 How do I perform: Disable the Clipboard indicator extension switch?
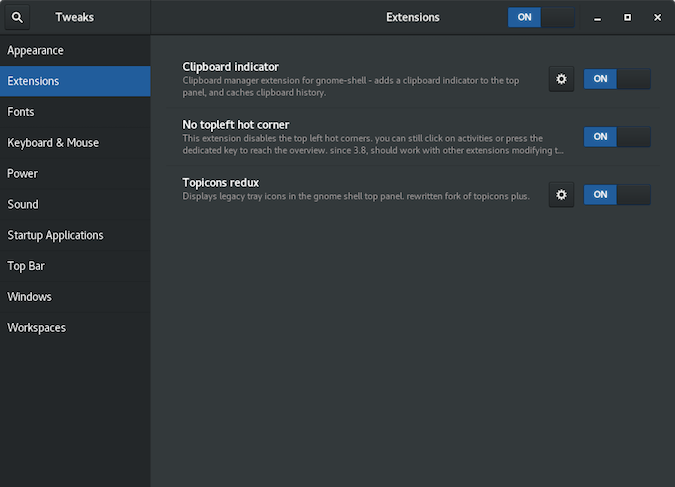617,79
